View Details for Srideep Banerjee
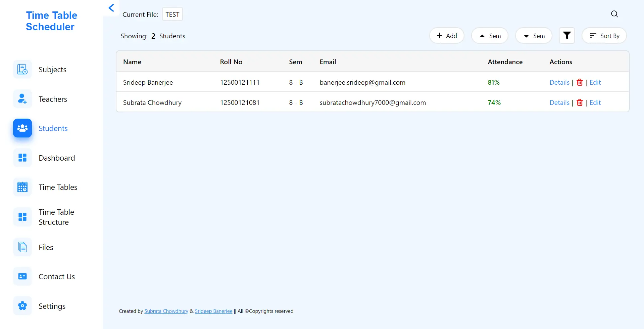 point(559,82)
